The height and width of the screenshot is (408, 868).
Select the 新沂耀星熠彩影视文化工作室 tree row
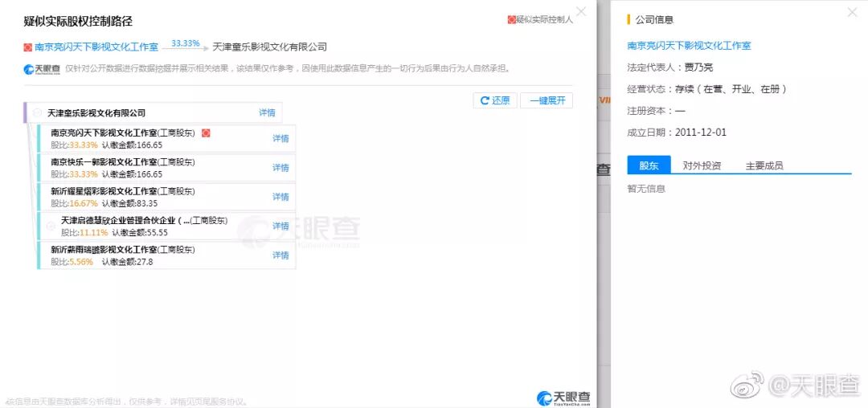pyautogui.click(x=166, y=197)
